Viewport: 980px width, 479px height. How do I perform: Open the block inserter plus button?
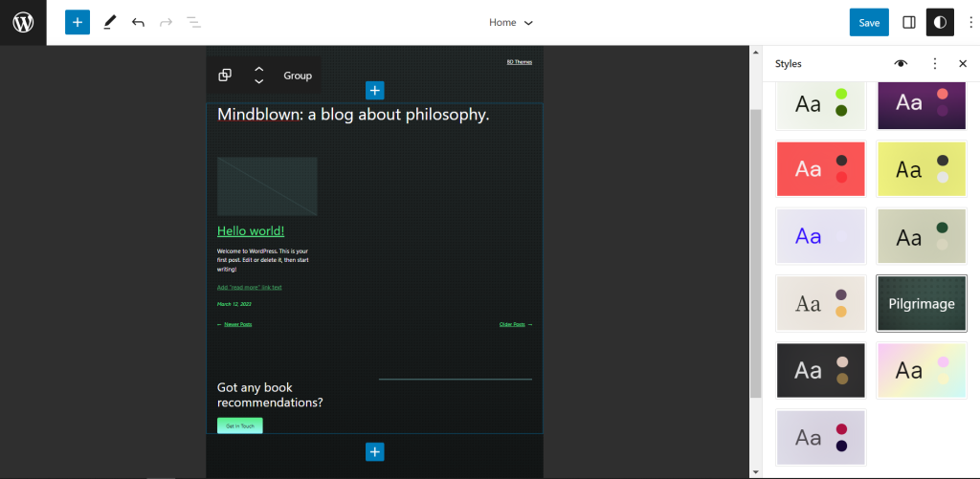78,23
